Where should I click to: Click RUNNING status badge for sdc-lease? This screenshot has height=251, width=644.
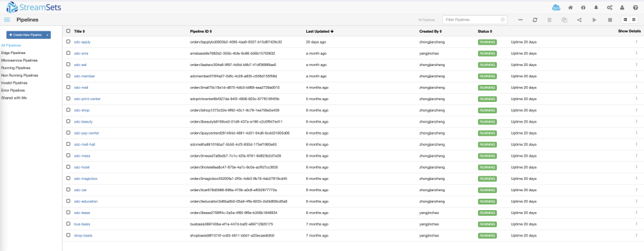pyautogui.click(x=487, y=213)
